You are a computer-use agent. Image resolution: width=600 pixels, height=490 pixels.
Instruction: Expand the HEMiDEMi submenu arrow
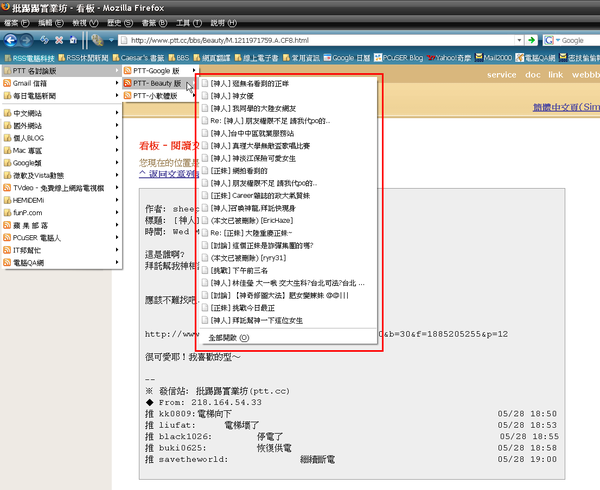[x=116, y=200]
